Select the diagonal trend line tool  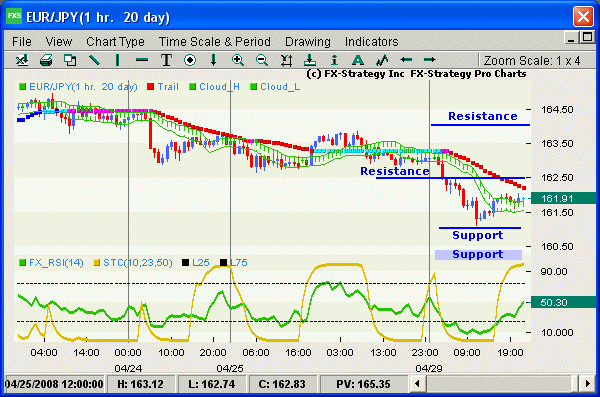tap(94, 60)
